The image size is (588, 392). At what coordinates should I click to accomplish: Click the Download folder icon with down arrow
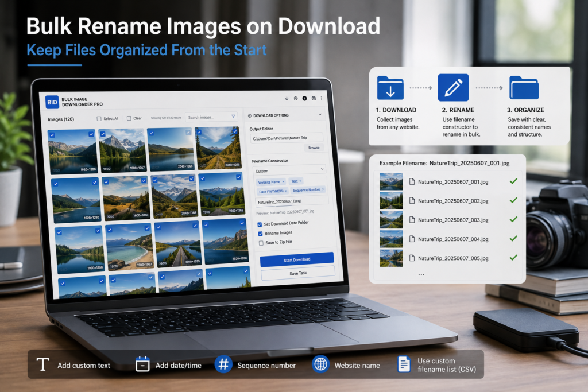[x=390, y=88]
